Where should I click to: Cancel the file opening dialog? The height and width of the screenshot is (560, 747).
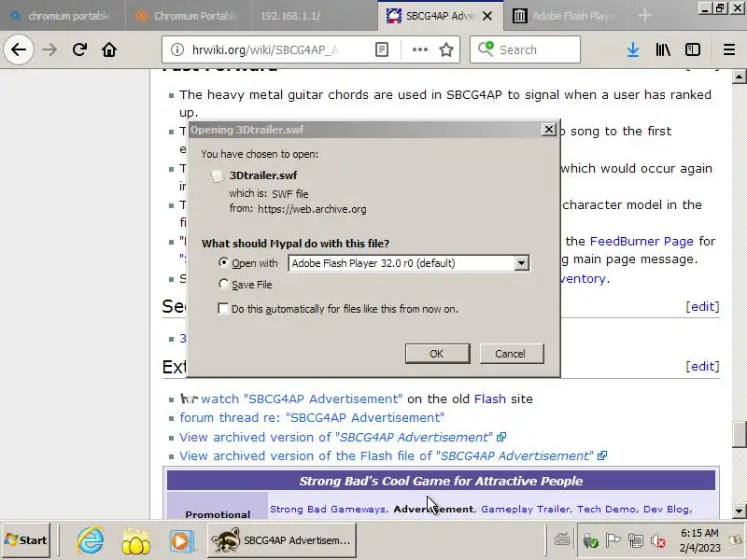pyautogui.click(x=511, y=354)
